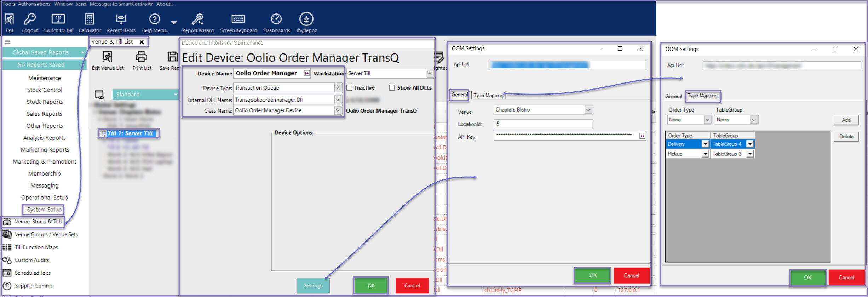
Task: Enable the Inactive checkbox
Action: [x=350, y=88]
